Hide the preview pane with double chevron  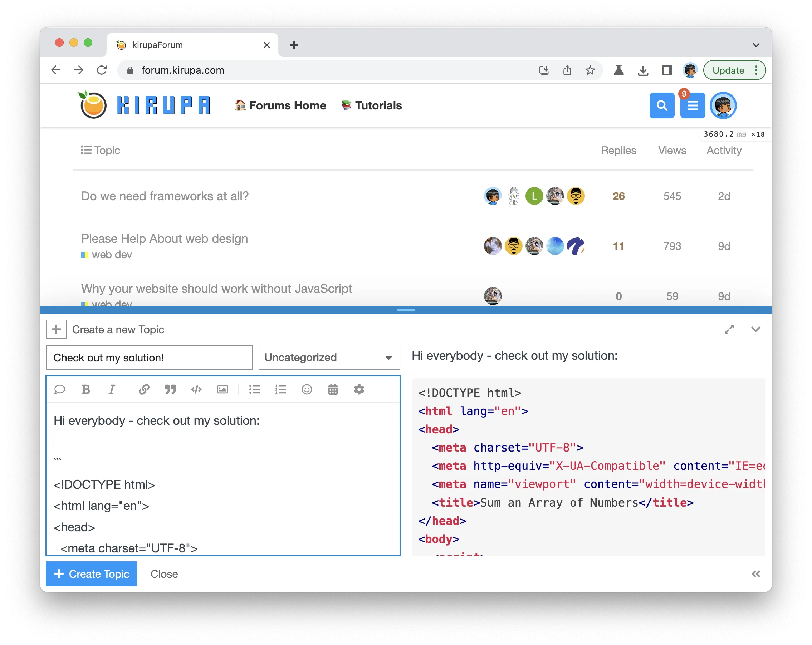[x=755, y=574]
